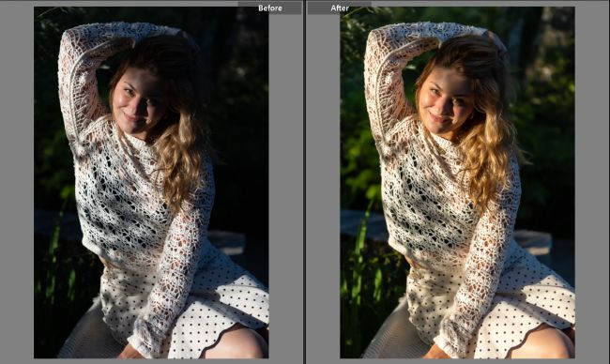
Task: Select the Before photo preview
Action: coord(151,182)
